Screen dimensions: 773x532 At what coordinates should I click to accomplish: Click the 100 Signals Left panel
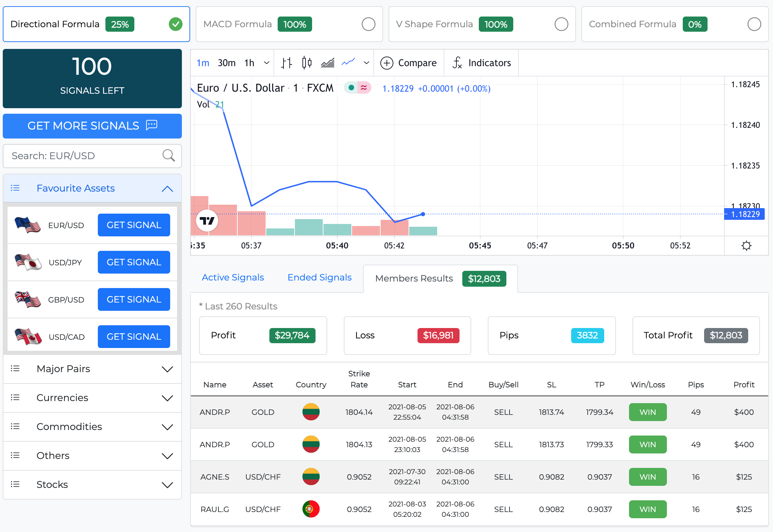pos(92,79)
